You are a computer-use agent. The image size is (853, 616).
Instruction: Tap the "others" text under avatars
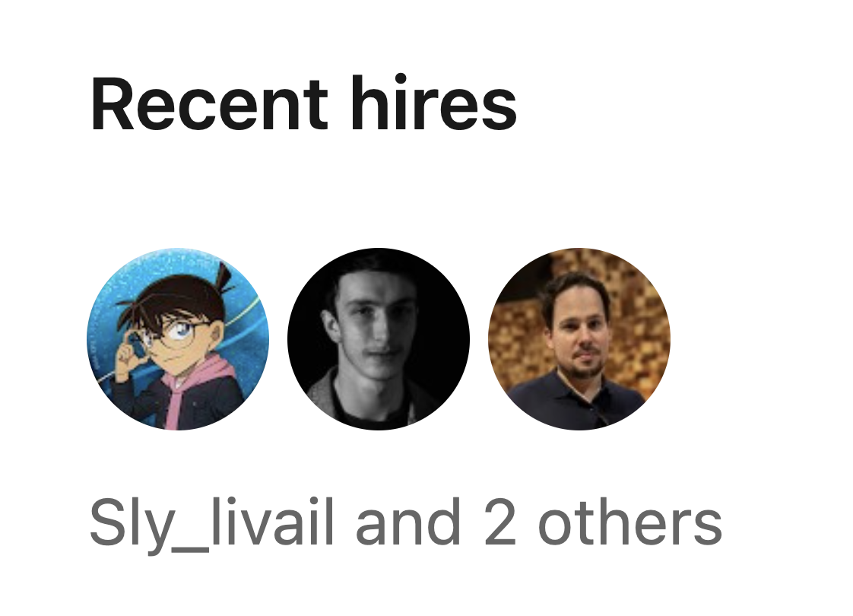tap(630, 522)
